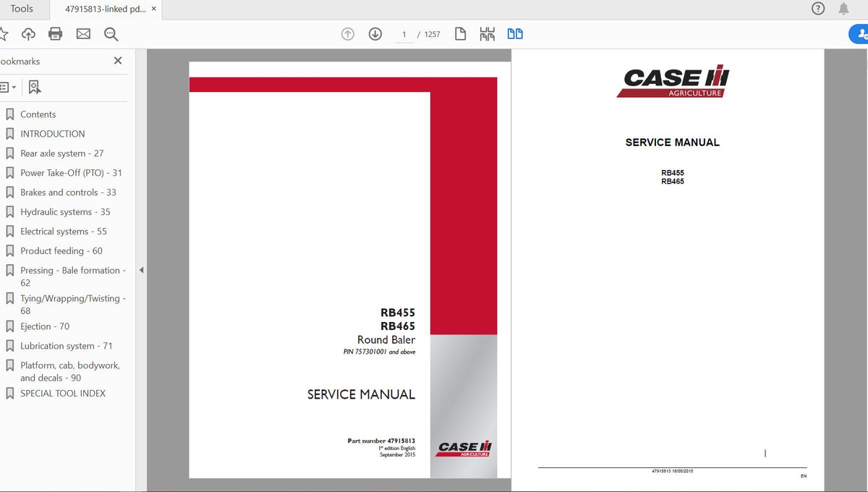Click the page number input field
Image resolution: width=868 pixels, height=492 pixels.
tap(404, 34)
